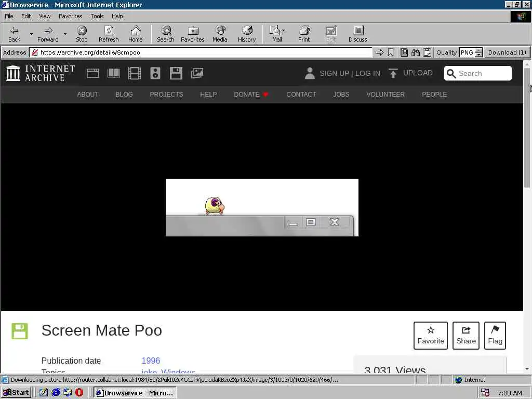This screenshot has height=399, width=532.
Task: Click the Flag button
Action: click(x=495, y=335)
